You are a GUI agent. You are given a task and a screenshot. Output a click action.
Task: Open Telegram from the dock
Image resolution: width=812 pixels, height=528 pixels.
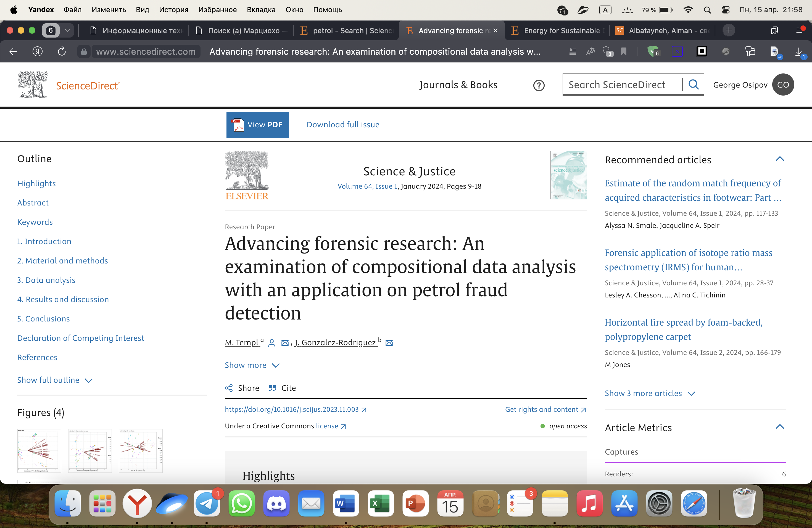(x=207, y=504)
